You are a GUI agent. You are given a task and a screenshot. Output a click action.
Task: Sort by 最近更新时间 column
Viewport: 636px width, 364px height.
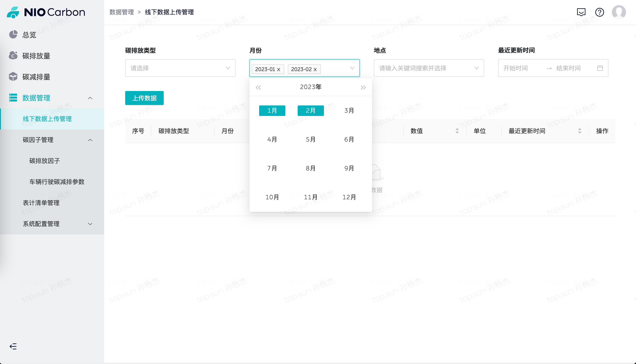pos(580,131)
